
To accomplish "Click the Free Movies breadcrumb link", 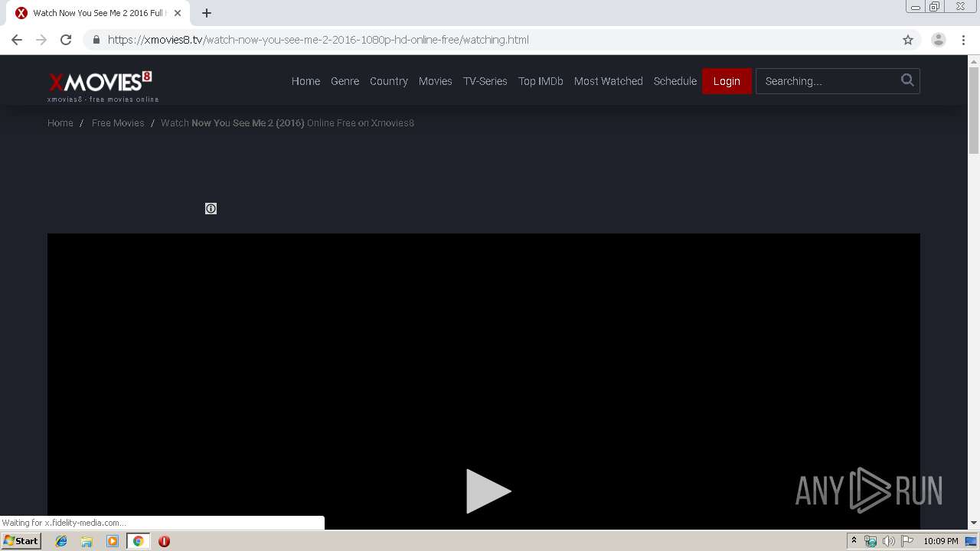I will 118,122.
